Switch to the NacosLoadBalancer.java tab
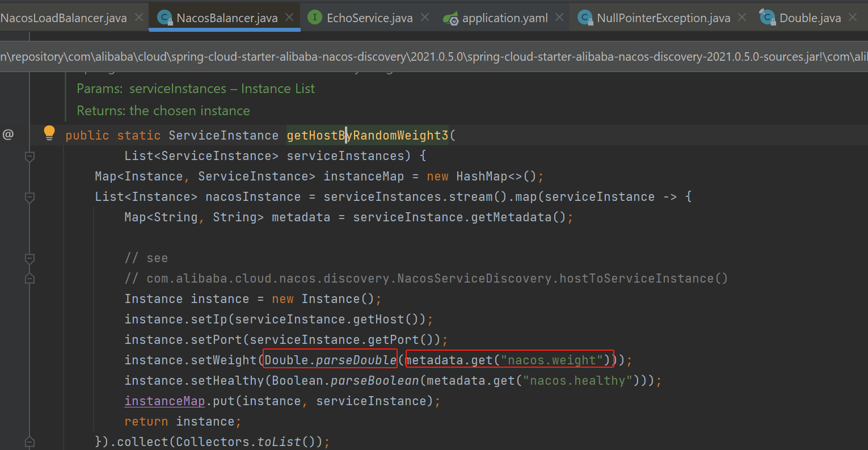This screenshot has height=450, width=868. click(x=64, y=18)
